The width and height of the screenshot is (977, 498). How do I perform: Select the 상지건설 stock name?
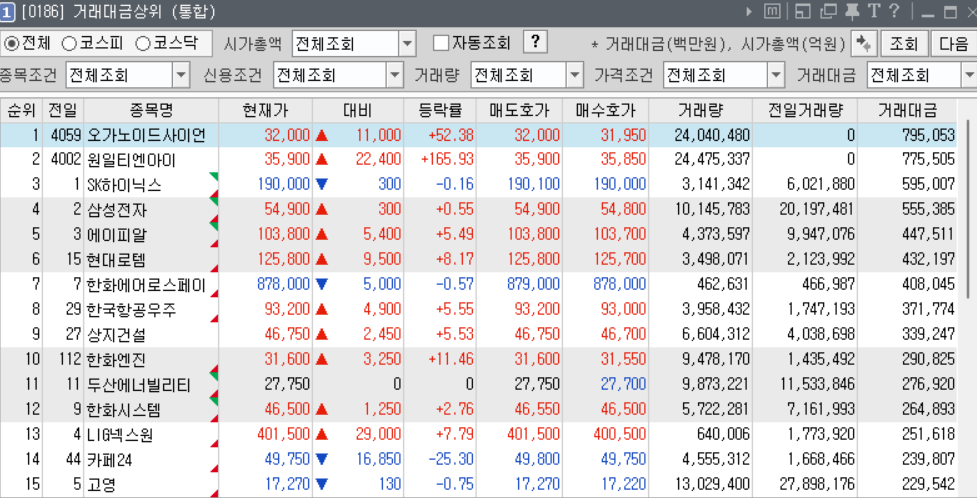(x=117, y=335)
